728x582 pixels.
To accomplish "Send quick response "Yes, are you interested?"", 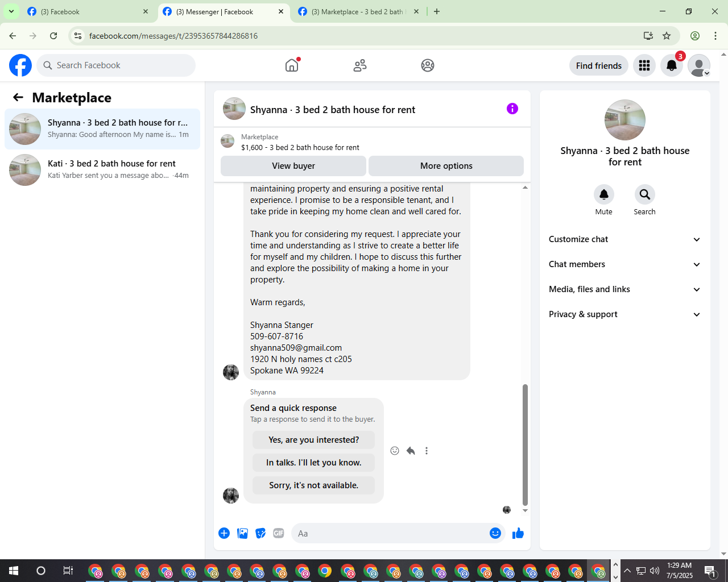I will [x=314, y=440].
